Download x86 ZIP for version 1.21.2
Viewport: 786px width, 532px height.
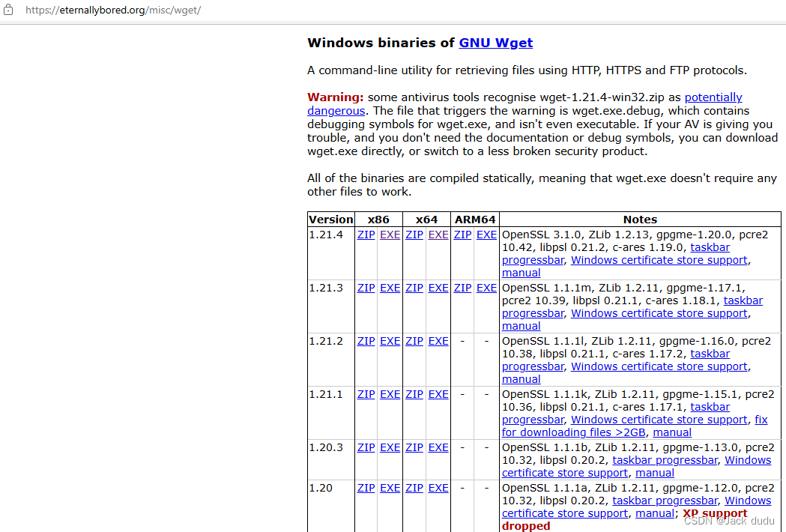[x=366, y=341]
